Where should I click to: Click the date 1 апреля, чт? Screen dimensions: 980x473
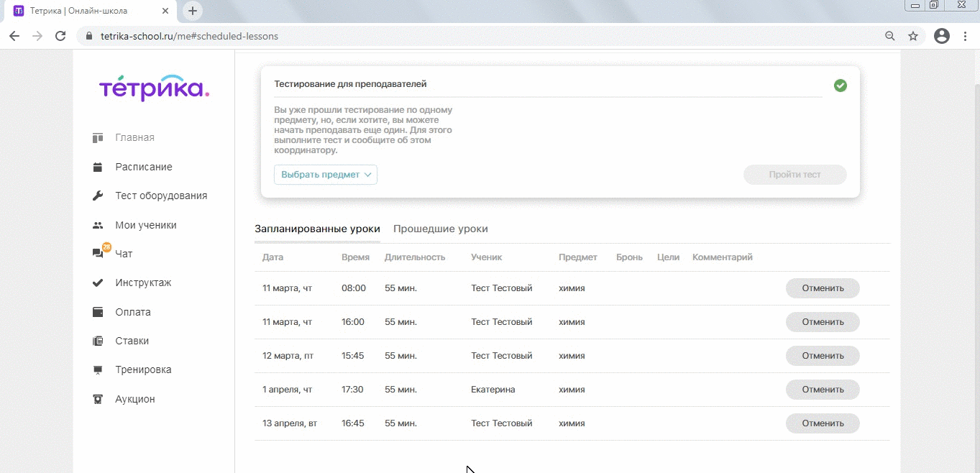tap(287, 390)
